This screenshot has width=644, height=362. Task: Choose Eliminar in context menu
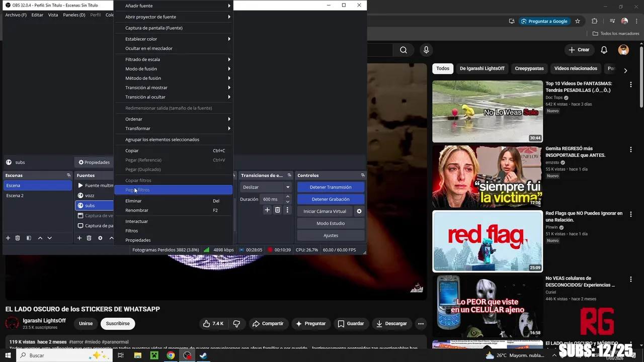(174, 201)
